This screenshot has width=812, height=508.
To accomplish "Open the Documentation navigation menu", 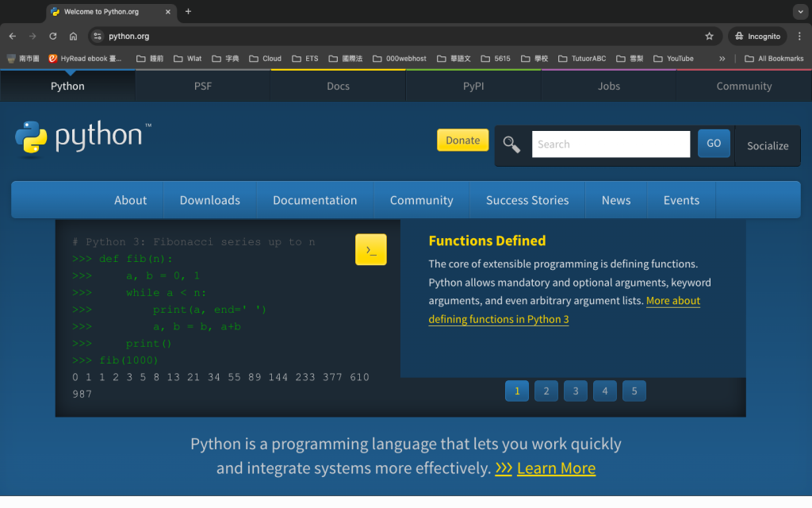I will 315,200.
